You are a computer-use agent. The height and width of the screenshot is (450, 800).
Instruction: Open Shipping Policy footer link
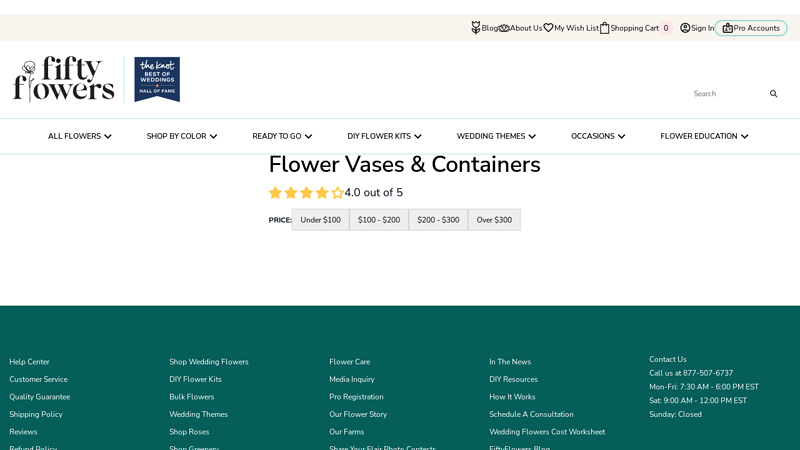tap(36, 414)
